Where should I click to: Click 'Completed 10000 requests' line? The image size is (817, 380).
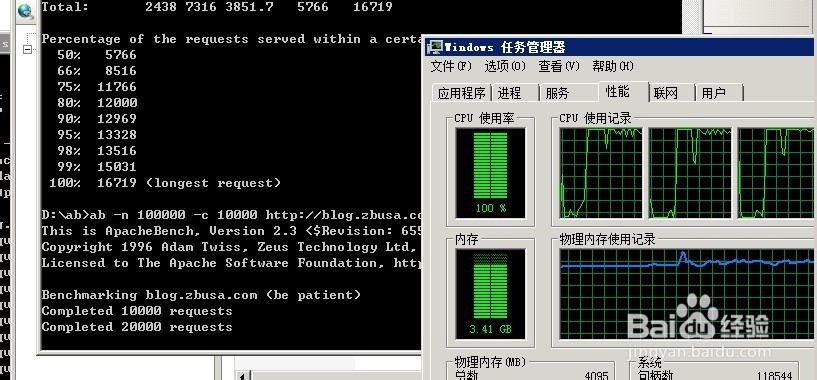tap(137, 311)
